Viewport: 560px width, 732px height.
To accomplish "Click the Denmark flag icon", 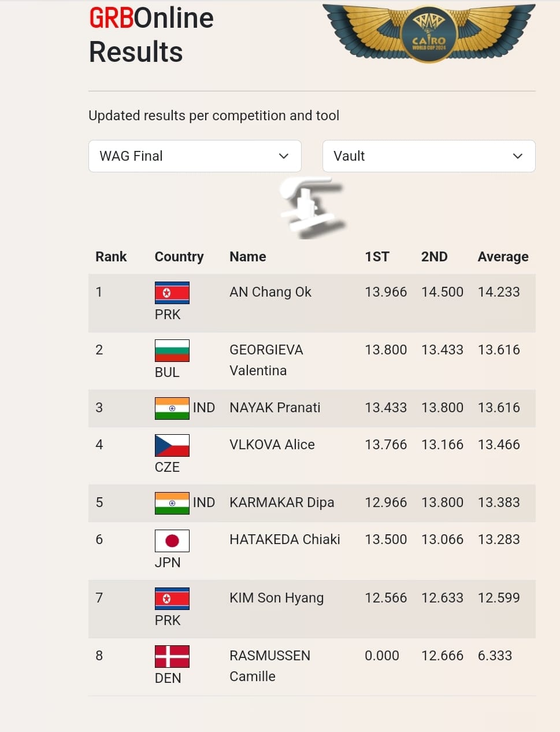I will [172, 656].
